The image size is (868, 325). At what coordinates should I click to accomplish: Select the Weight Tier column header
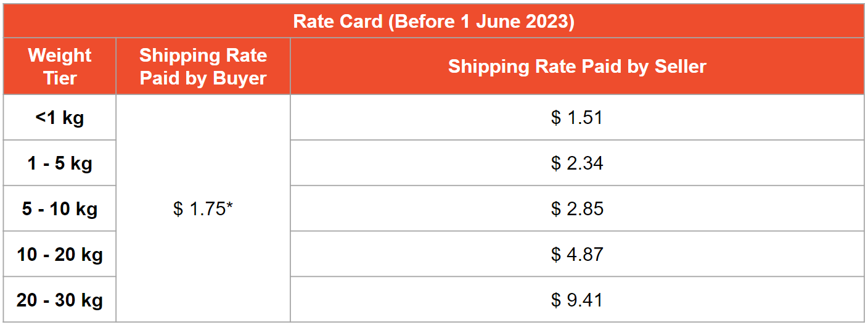[60, 67]
